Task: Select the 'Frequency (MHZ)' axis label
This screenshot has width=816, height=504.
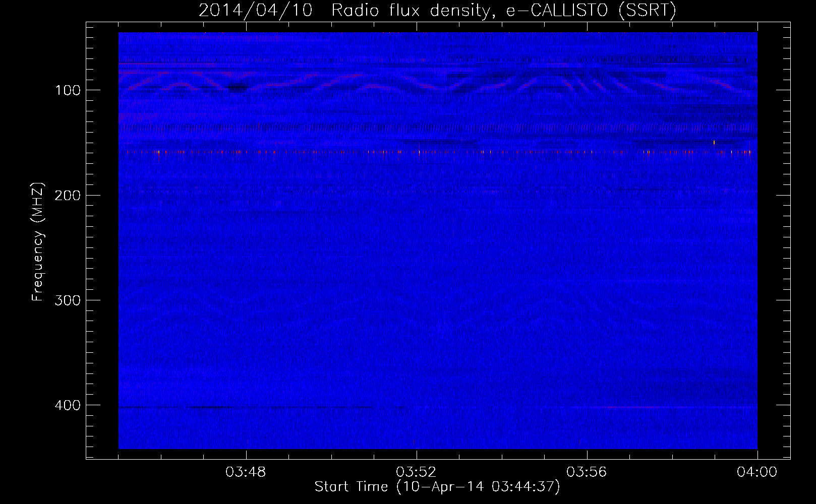Action: coord(38,242)
